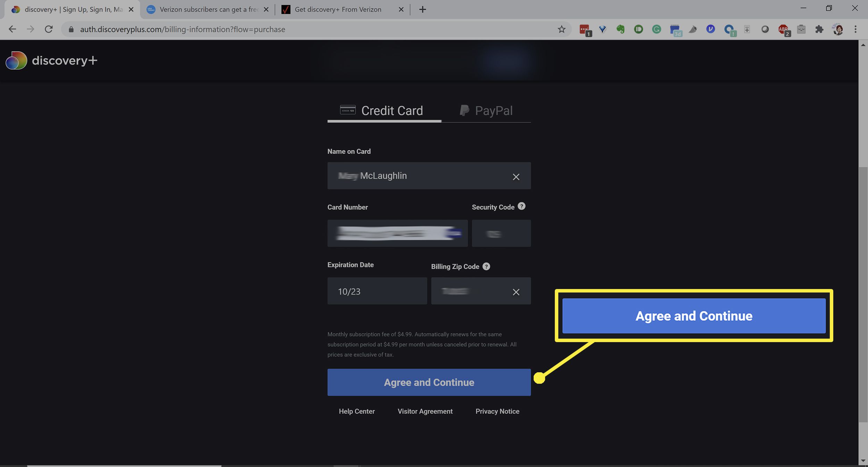Clear the Billing Zip Code field
This screenshot has height=467, width=868.
tap(515, 291)
